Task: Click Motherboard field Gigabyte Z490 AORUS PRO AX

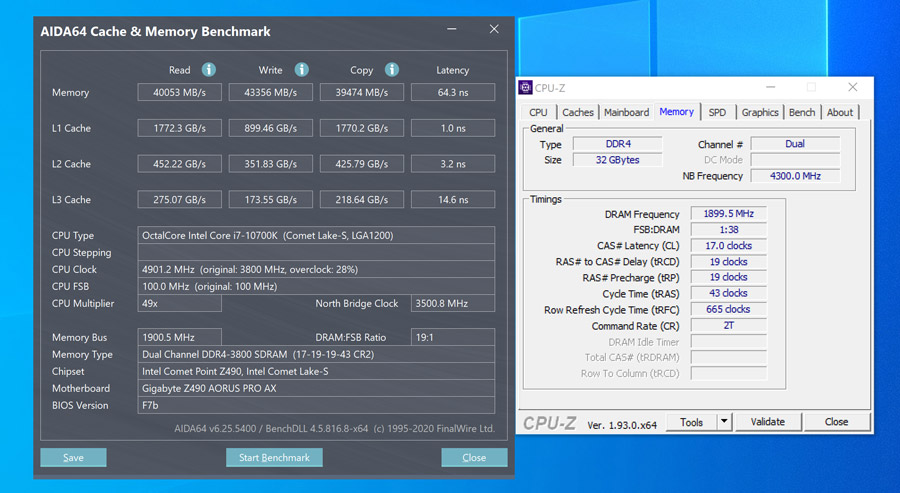Action: 316,388
